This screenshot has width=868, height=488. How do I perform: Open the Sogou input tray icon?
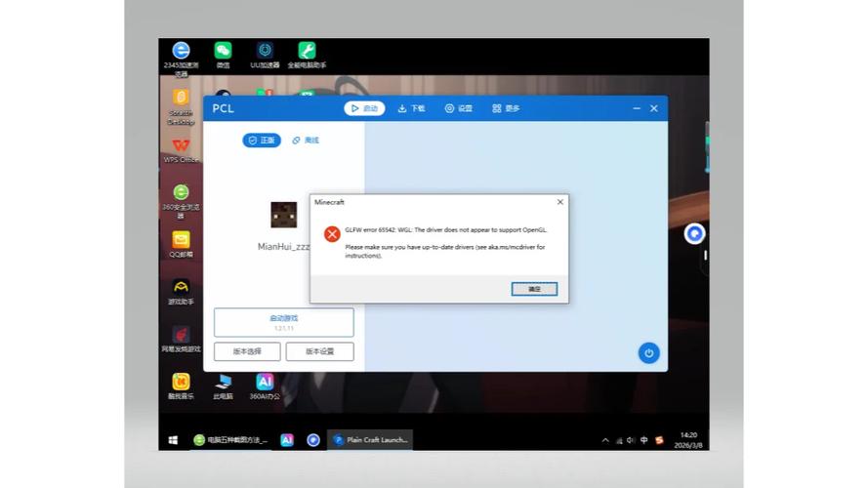click(x=659, y=440)
